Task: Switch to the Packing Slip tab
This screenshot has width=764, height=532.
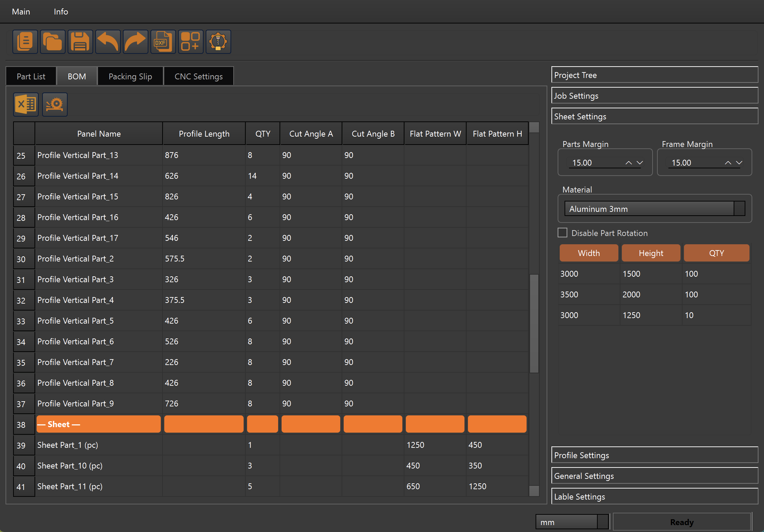Action: [130, 76]
